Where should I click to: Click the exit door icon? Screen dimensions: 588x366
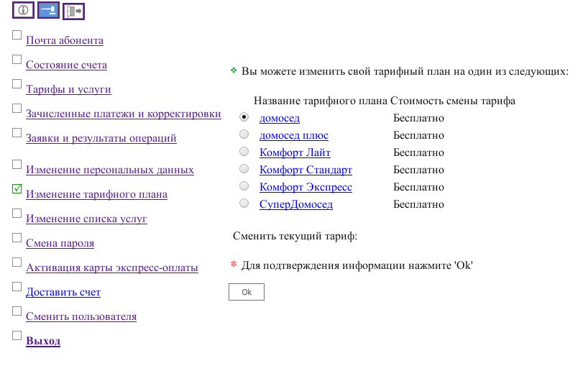click(73, 12)
